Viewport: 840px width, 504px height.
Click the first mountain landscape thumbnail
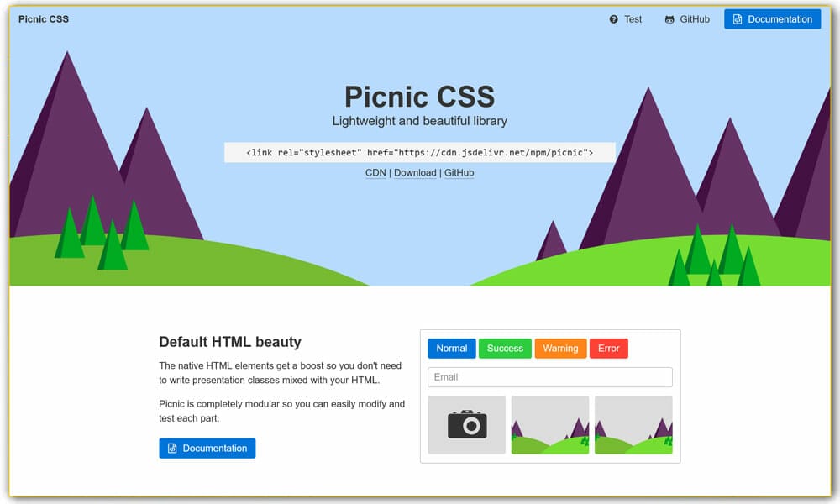pos(550,424)
